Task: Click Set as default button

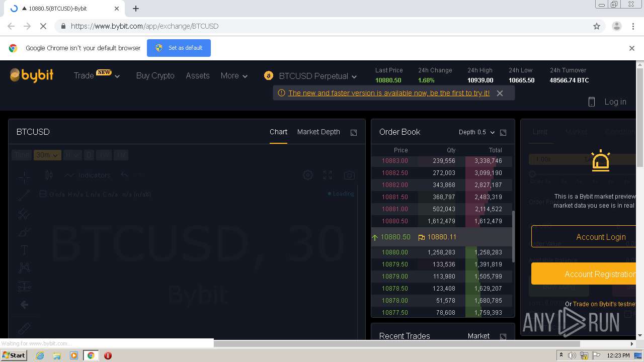Action: click(179, 48)
